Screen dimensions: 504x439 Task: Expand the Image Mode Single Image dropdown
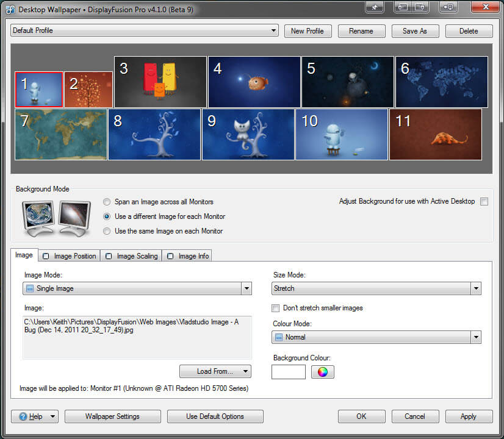point(247,288)
